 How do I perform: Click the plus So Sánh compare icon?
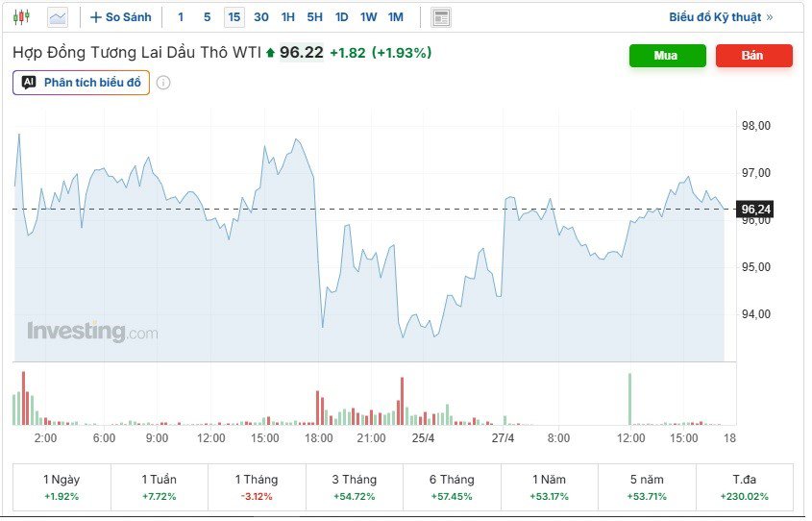[x=95, y=17]
